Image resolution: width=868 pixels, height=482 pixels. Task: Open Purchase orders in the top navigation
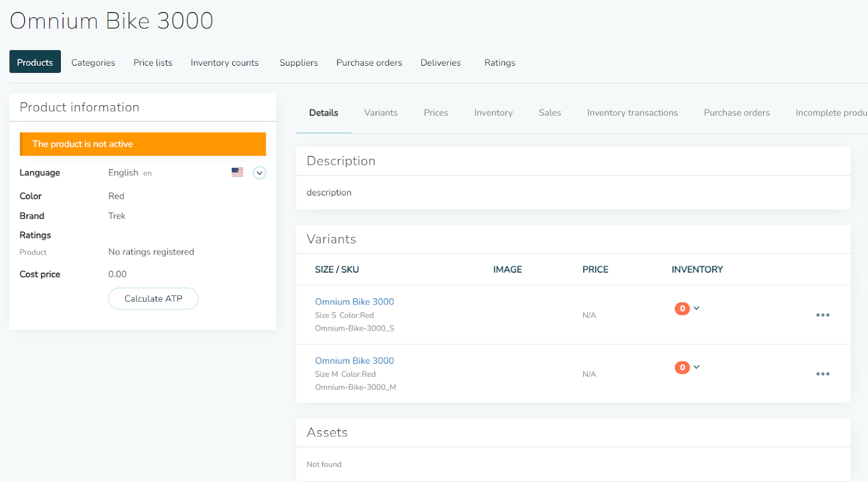[369, 62]
